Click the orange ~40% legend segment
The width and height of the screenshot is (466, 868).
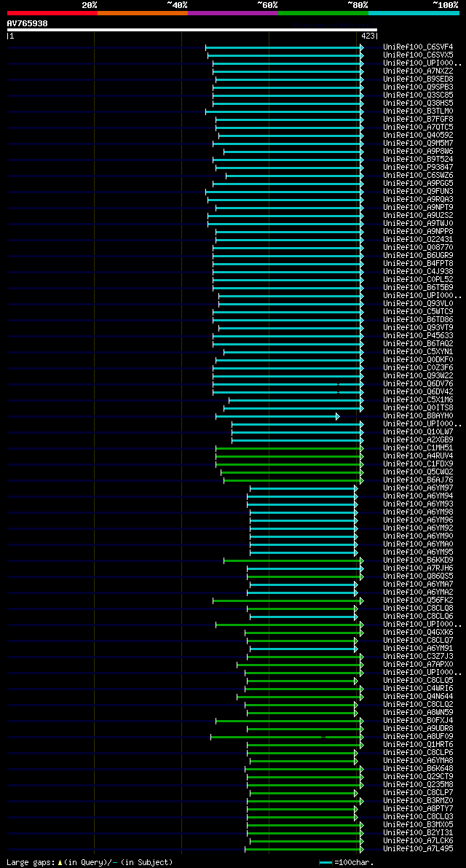click(x=143, y=12)
